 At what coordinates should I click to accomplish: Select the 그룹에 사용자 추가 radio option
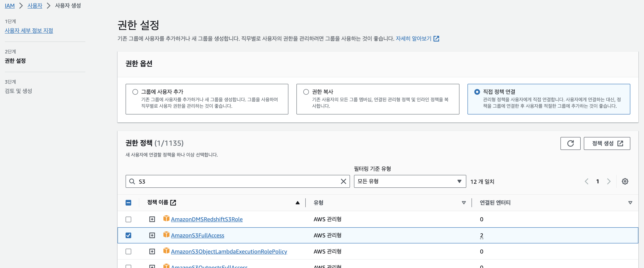click(135, 92)
